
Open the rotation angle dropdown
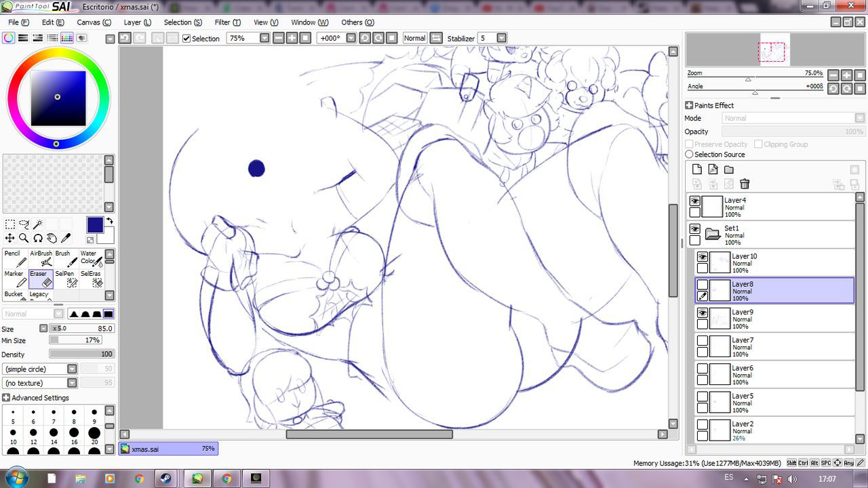coord(351,38)
